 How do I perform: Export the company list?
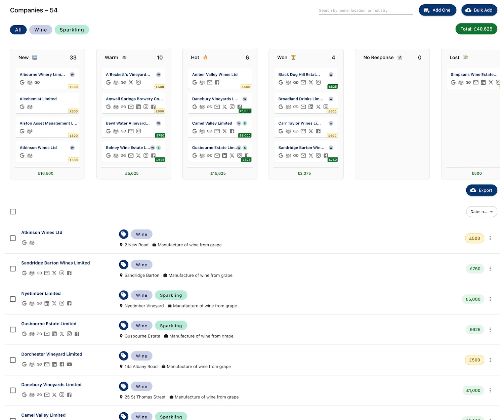(481, 190)
